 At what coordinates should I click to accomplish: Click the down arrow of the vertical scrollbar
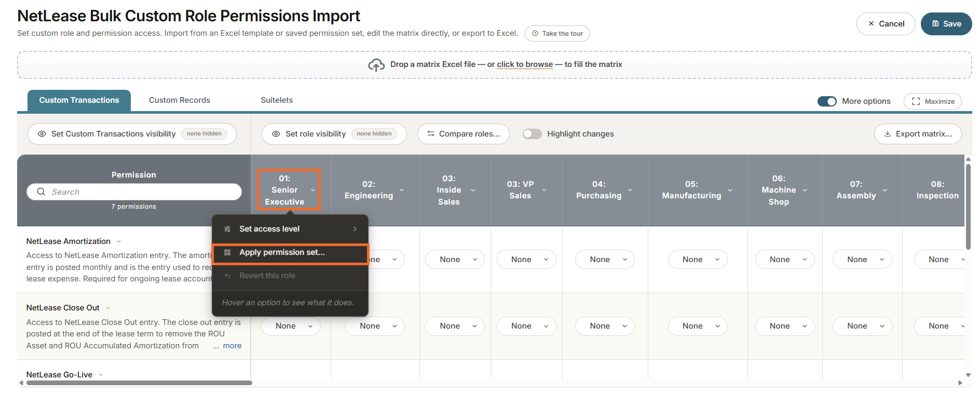(x=968, y=375)
